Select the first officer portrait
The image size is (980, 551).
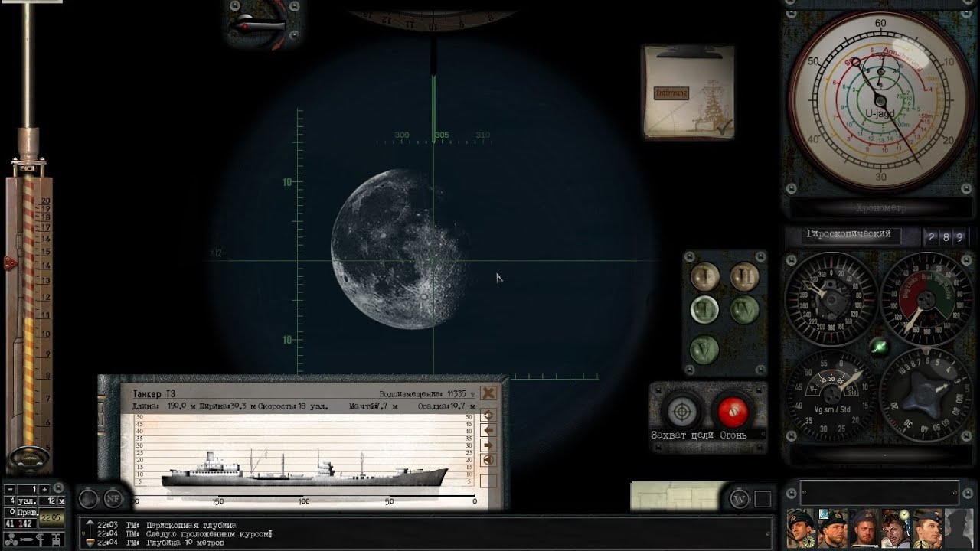tap(802, 528)
